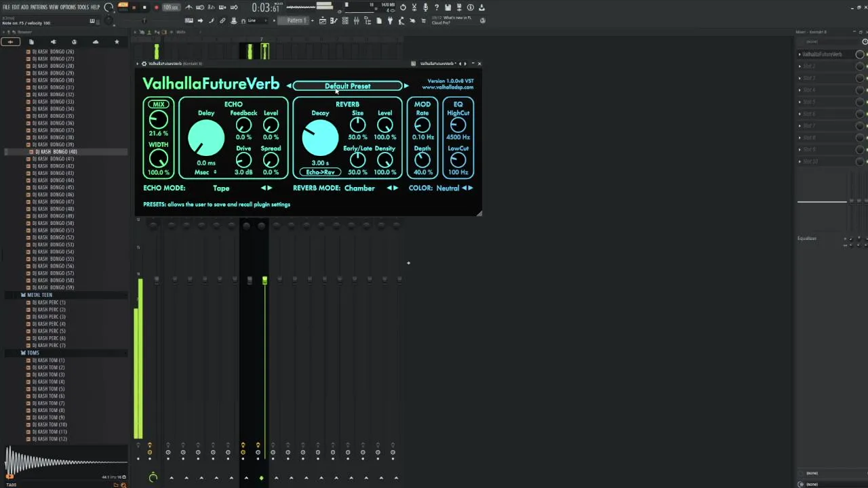Click the EQ LowCut knob
The height and width of the screenshot is (488, 868).
(x=458, y=161)
